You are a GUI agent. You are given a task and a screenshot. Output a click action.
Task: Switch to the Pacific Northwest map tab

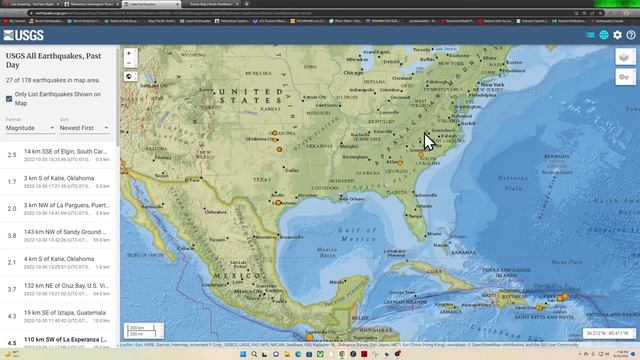tap(211, 4)
